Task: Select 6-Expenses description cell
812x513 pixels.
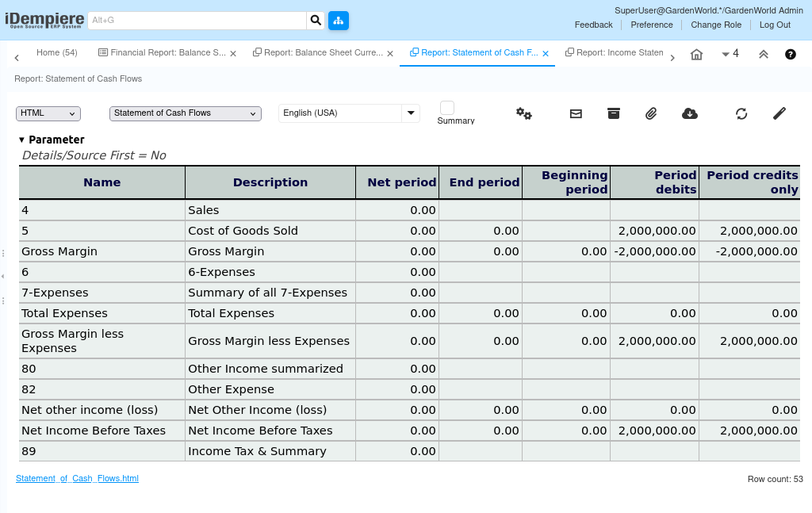Action: [270, 272]
